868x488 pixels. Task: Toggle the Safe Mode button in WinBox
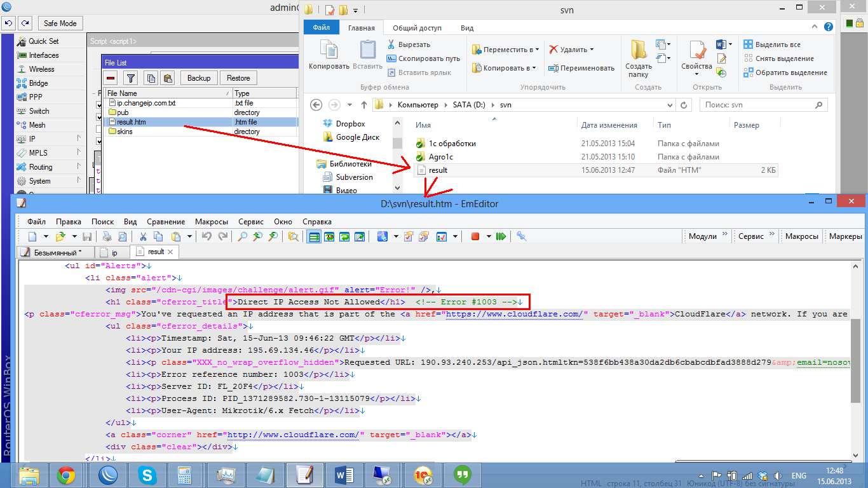[60, 24]
